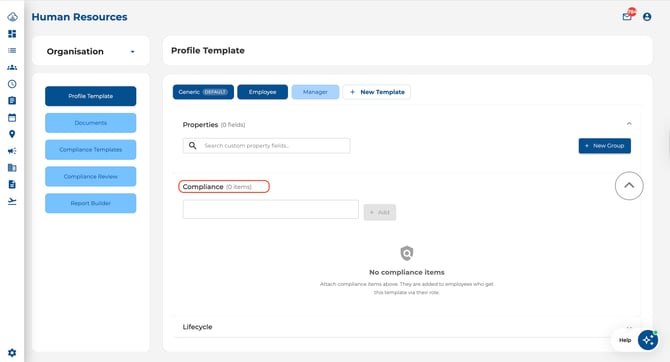Open the dashboard icon in sidebar
Image resolution: width=670 pixels, height=362 pixels.
pos(12,34)
